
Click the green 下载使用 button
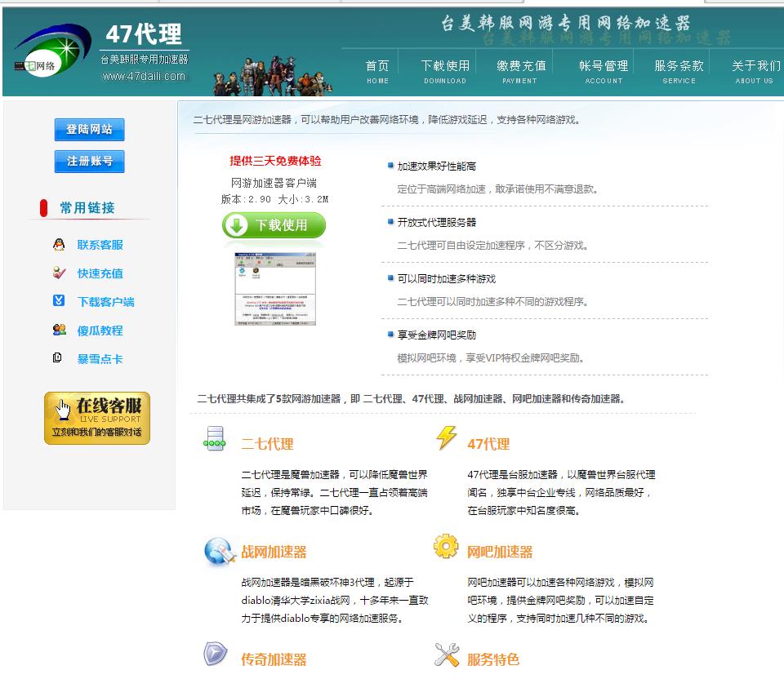[x=274, y=225]
